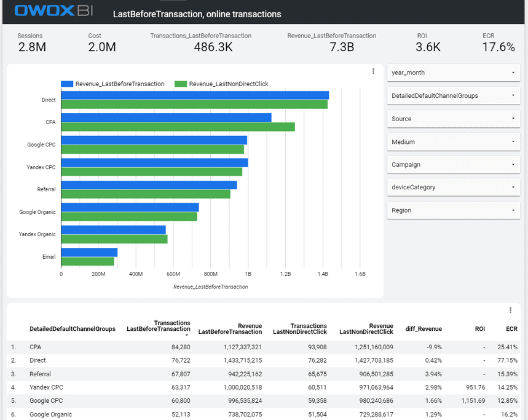The height and width of the screenshot is (420, 528).
Task: Click the ECR column header in table
Action: click(511, 329)
